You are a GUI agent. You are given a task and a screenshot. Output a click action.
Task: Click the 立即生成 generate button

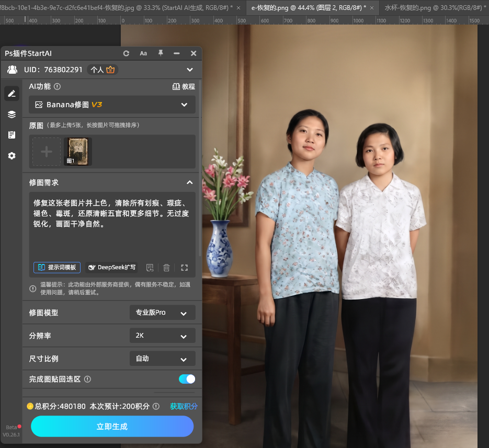(x=112, y=426)
